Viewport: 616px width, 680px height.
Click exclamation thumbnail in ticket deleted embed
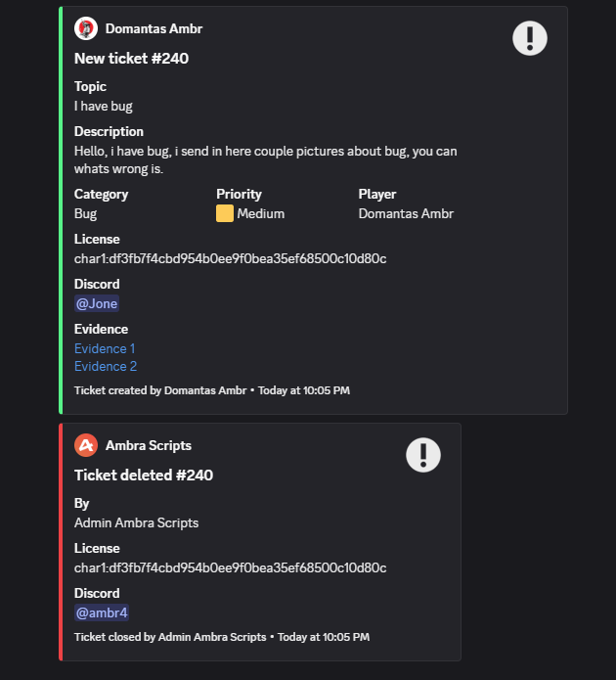[x=422, y=455]
